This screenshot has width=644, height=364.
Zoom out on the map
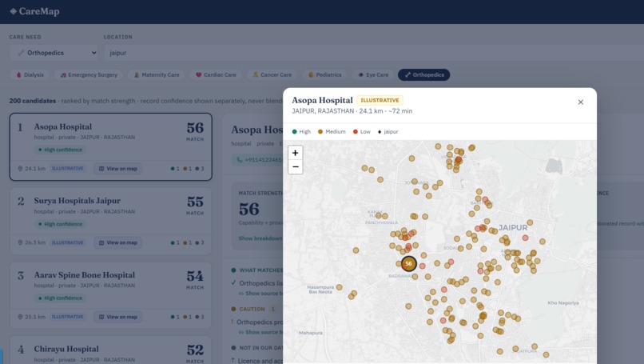click(x=296, y=167)
